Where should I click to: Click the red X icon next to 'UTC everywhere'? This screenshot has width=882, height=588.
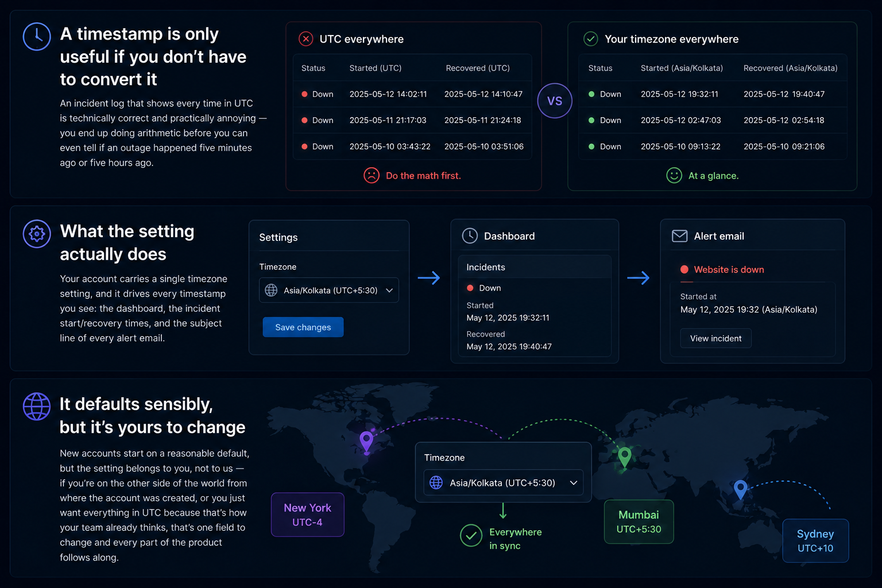[x=306, y=39]
